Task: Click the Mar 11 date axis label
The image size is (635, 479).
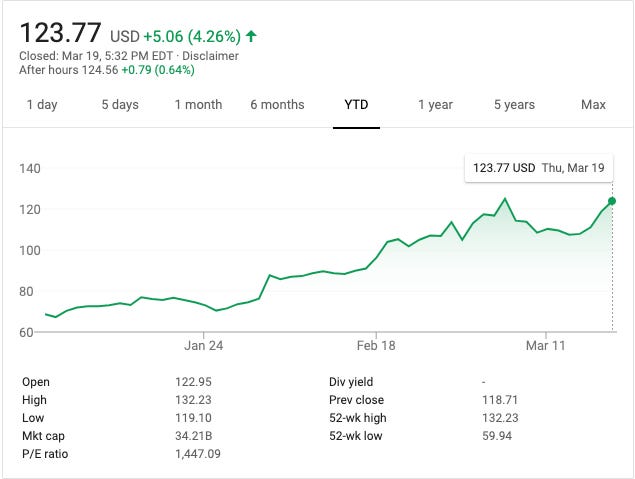Action: coord(546,346)
